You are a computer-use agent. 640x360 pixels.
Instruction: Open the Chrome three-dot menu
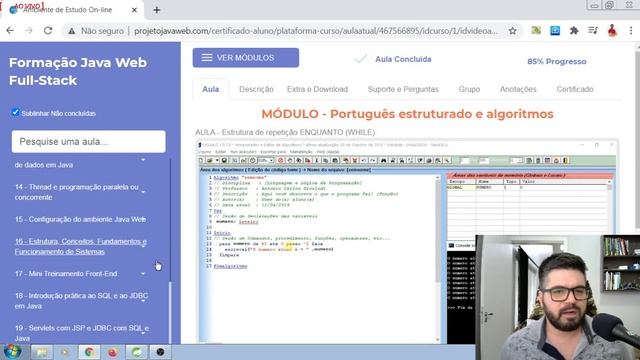coord(631,31)
